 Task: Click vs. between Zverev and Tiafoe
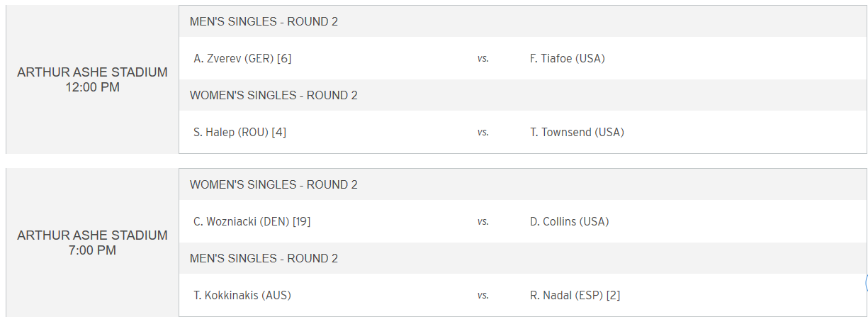click(483, 59)
